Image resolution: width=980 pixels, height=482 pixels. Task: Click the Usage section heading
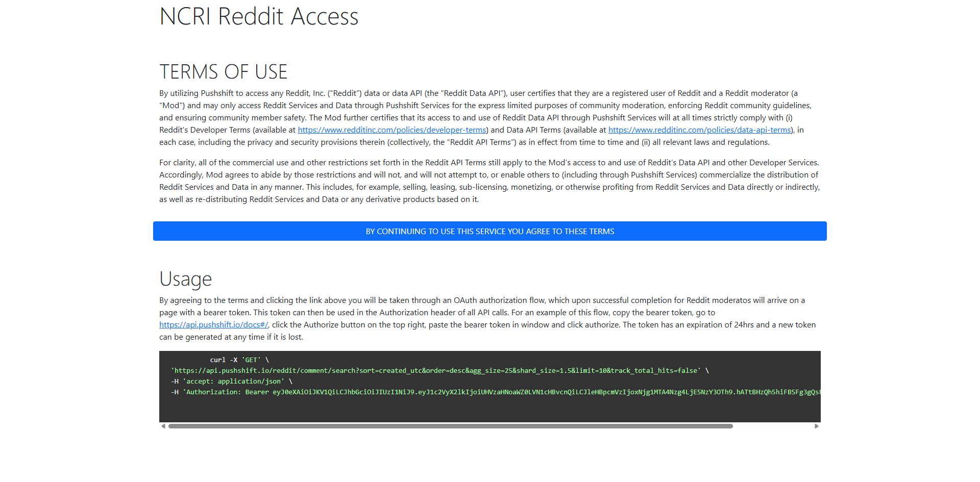[x=186, y=278]
